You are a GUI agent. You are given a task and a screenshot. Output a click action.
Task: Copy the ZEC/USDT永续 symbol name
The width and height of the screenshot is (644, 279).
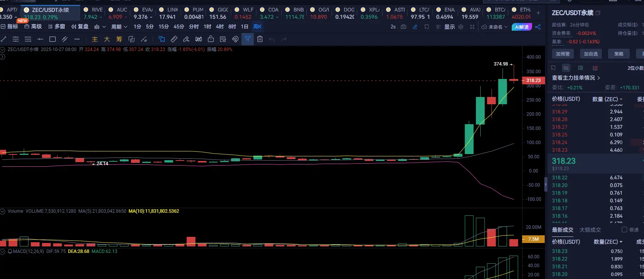(x=598, y=13)
